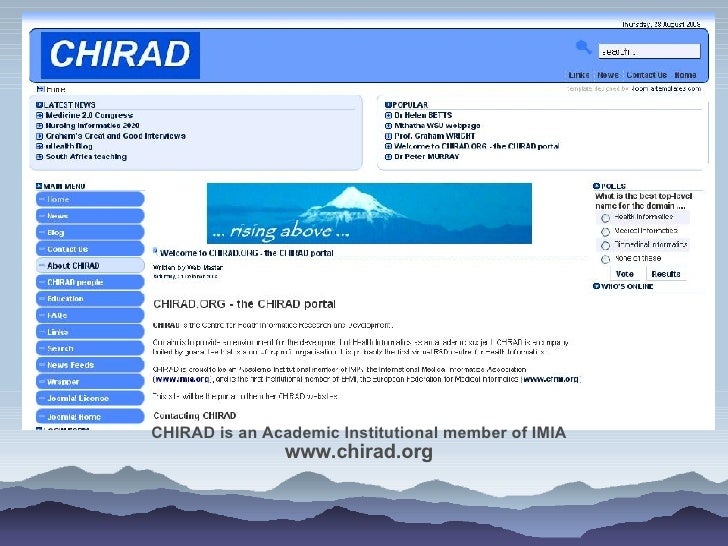
Task: Click the icon beside Prof. Graham WRIGHT
Action: point(389,136)
